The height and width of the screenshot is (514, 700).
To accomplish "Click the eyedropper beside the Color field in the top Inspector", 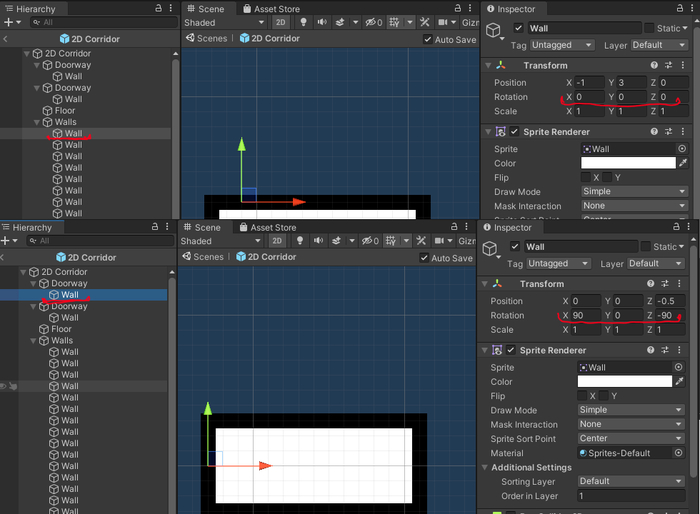I will [x=684, y=163].
